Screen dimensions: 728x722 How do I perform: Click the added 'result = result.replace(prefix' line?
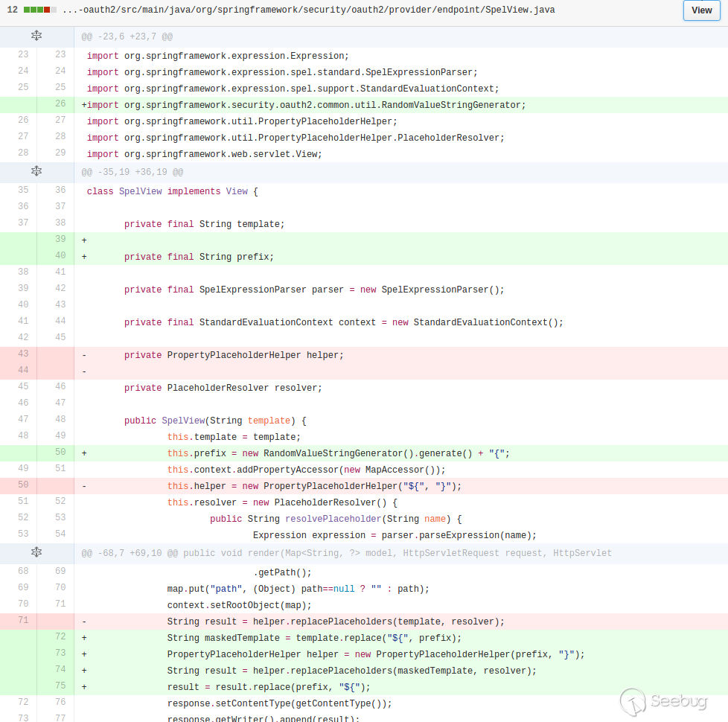tap(268, 687)
